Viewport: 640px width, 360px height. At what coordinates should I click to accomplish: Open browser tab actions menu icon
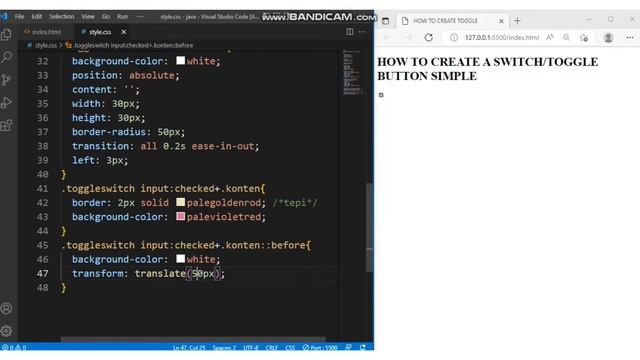click(x=385, y=21)
